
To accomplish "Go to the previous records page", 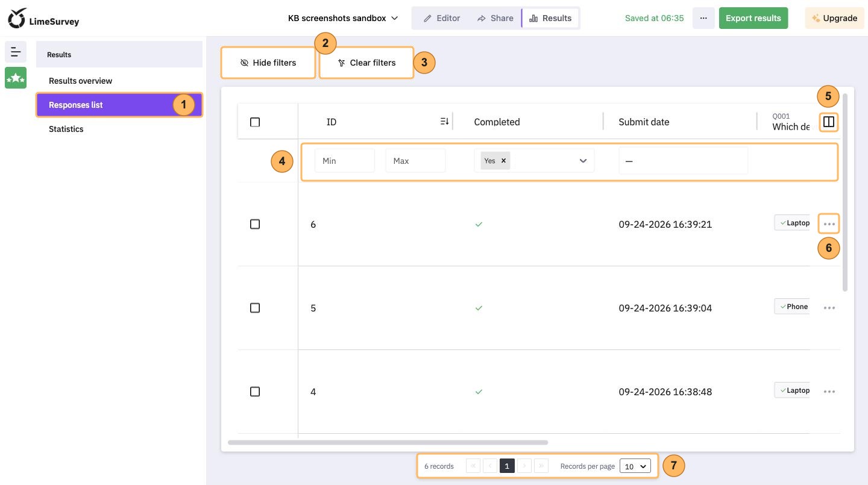I will coord(490,466).
